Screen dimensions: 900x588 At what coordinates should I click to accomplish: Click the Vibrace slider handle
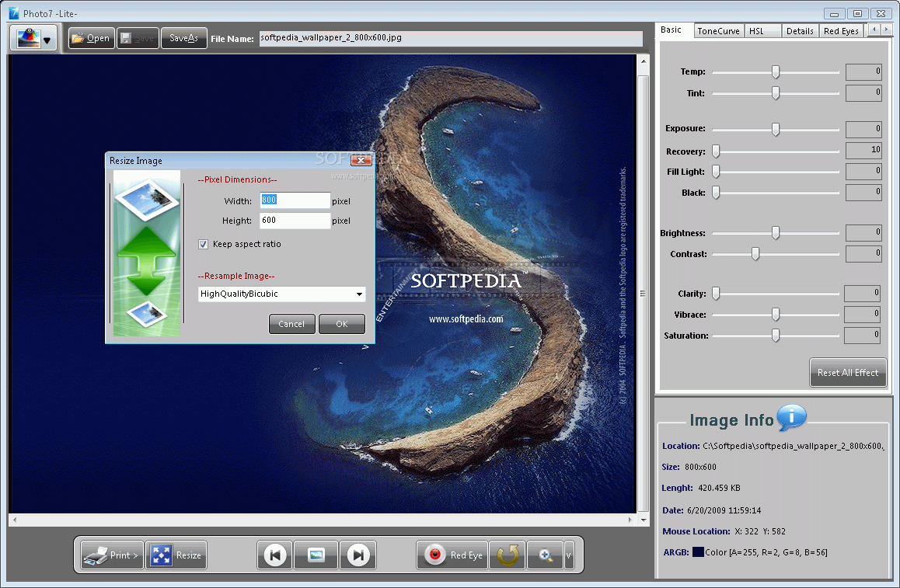click(776, 315)
